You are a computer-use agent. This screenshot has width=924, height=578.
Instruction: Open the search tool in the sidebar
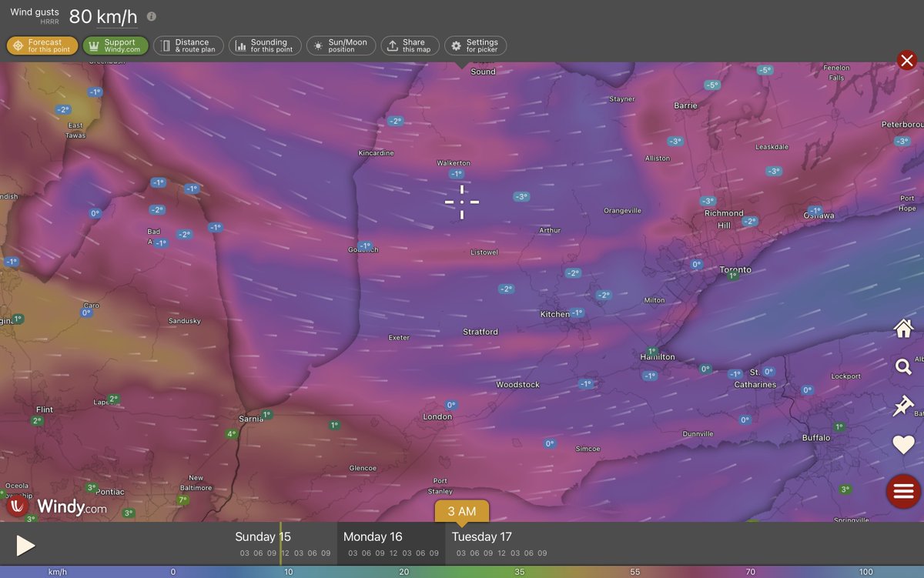point(903,367)
